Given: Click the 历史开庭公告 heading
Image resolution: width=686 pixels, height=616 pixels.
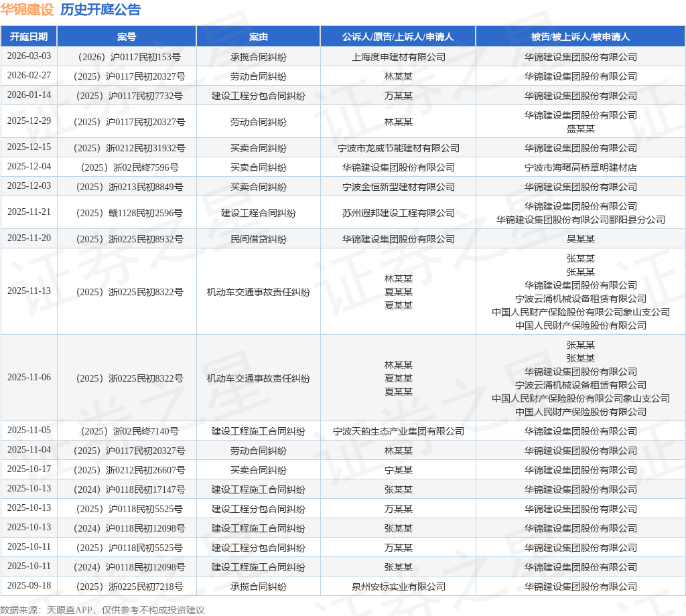Looking at the screenshot, I should 100,9.
